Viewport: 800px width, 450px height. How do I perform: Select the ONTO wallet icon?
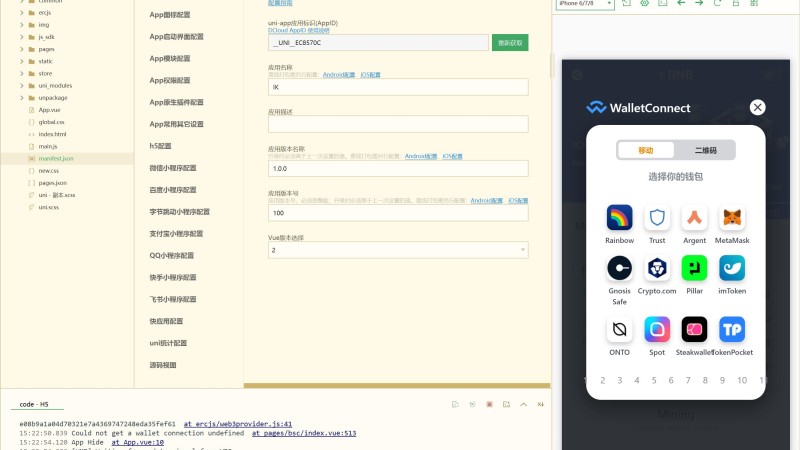tap(619, 329)
